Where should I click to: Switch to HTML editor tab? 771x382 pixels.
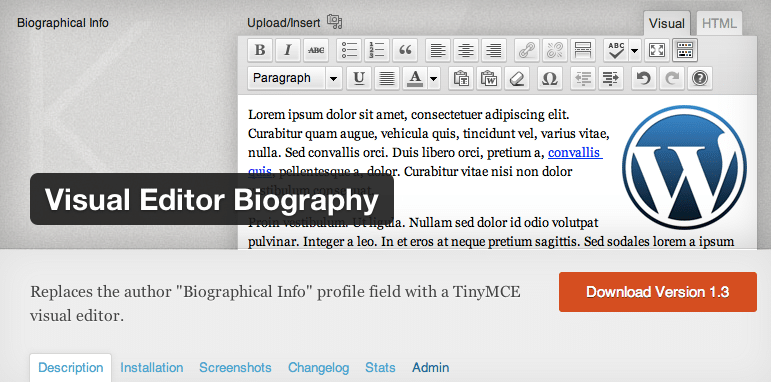(719, 23)
